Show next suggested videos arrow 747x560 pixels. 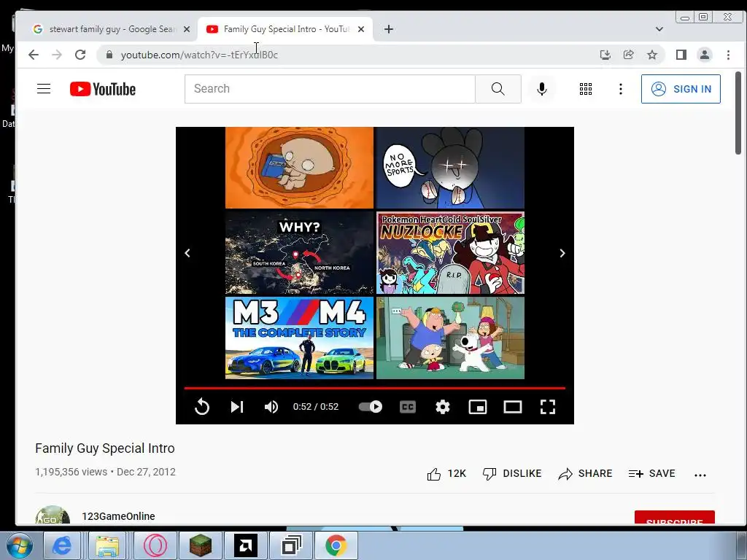(562, 253)
